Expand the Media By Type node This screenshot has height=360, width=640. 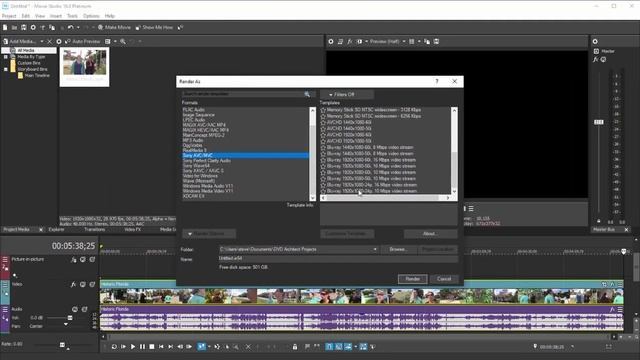pos(6,57)
